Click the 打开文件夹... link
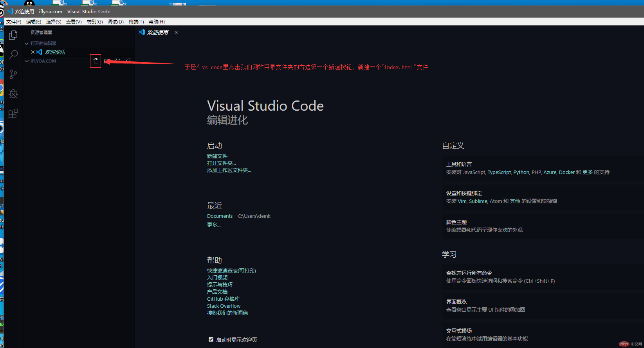This screenshot has height=348, width=644. pos(222,163)
